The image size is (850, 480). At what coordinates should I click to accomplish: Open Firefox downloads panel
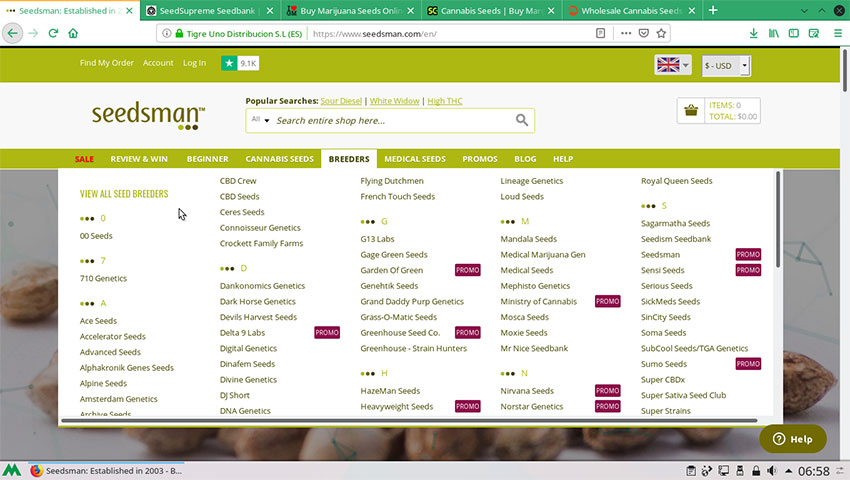pos(752,32)
